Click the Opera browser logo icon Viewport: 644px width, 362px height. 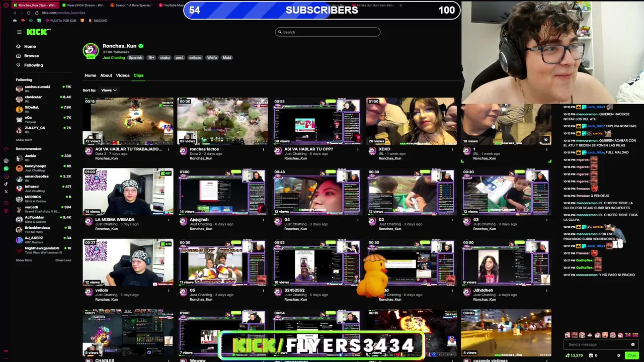[x=5, y=5]
